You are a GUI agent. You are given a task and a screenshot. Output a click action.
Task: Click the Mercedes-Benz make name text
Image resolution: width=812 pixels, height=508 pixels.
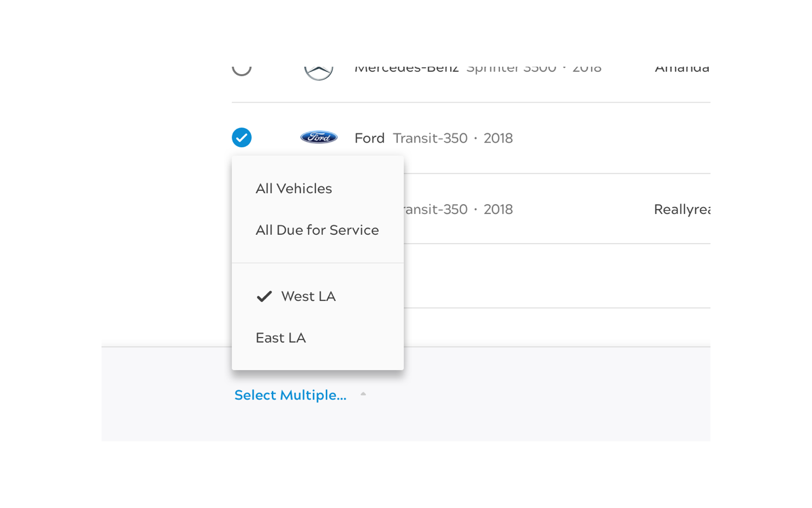407,70
